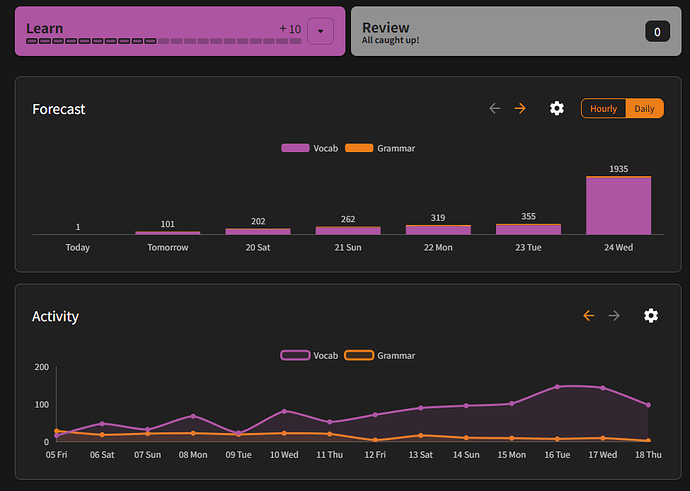The width and height of the screenshot is (690, 491).
Task: Expand the Learn dropdown arrow
Action: pyautogui.click(x=320, y=31)
